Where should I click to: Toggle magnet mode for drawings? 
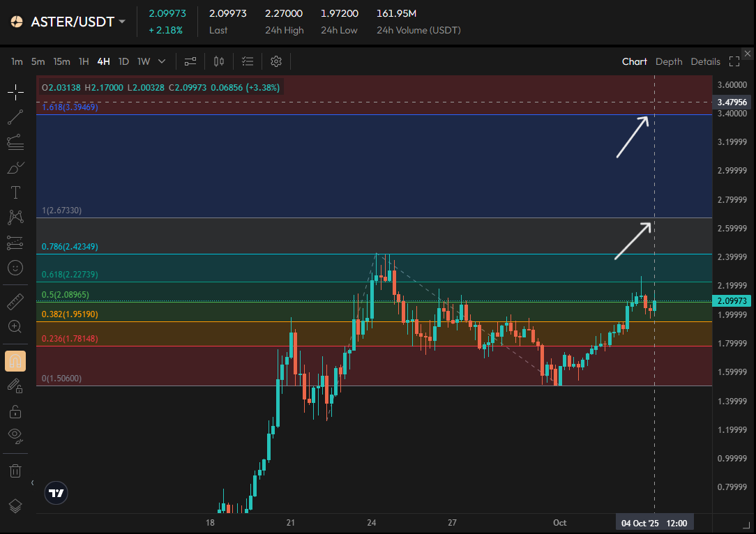pyautogui.click(x=15, y=361)
